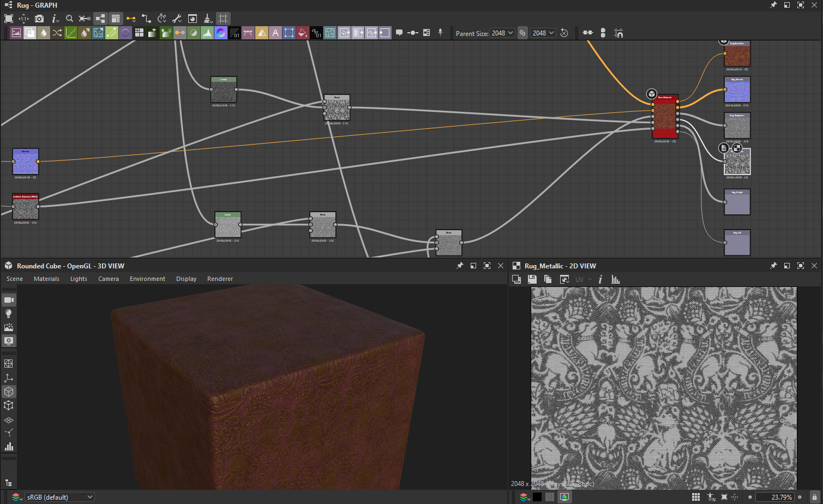Copy 2D view image to clipboard
This screenshot has height=504, width=823.
(x=548, y=279)
